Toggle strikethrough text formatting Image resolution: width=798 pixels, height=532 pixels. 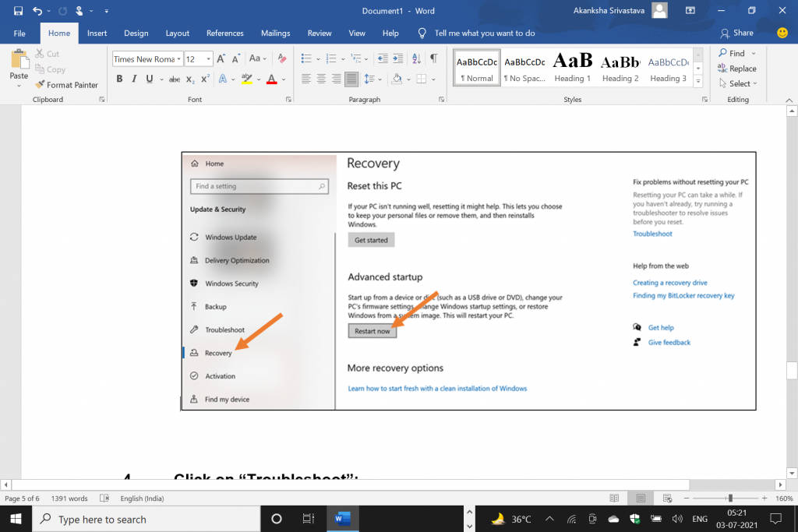(175, 79)
